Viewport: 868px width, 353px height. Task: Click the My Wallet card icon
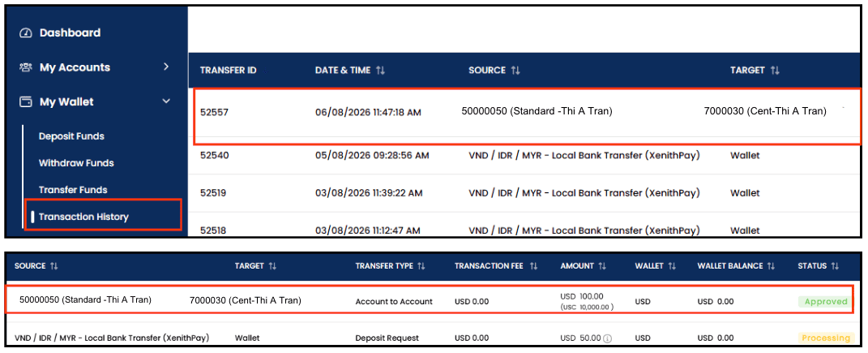tap(25, 102)
